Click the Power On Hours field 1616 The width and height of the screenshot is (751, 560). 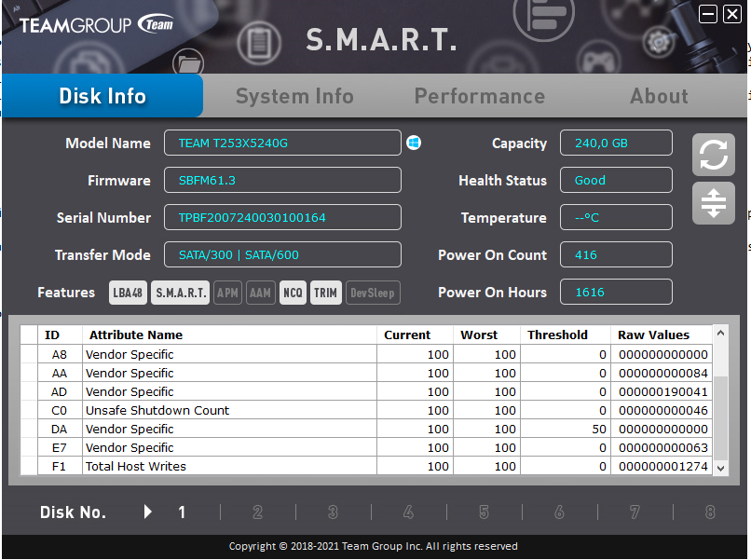tap(617, 293)
